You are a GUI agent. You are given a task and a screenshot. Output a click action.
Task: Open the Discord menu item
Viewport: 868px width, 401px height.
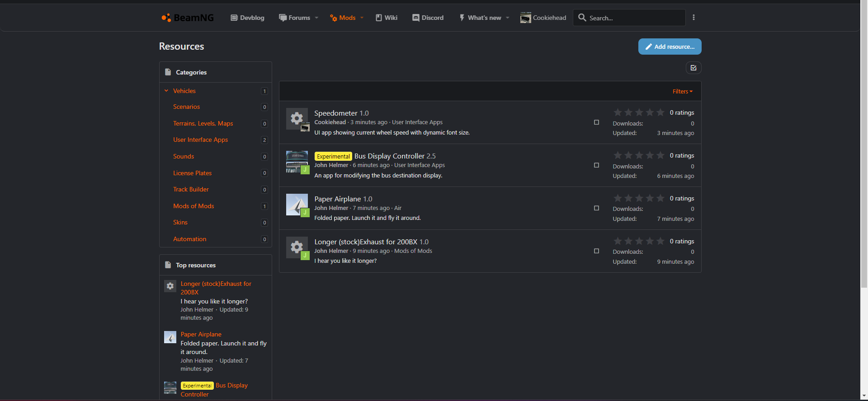pos(428,18)
